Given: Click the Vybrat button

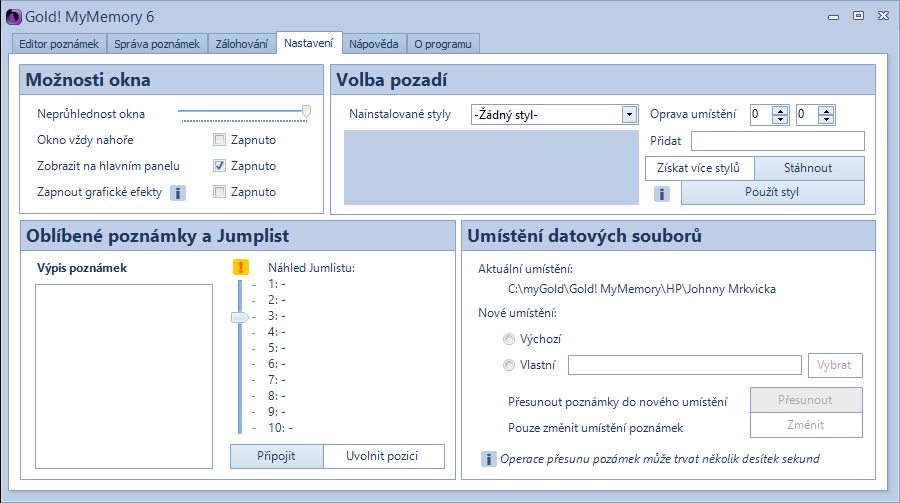Looking at the screenshot, I should coord(835,365).
